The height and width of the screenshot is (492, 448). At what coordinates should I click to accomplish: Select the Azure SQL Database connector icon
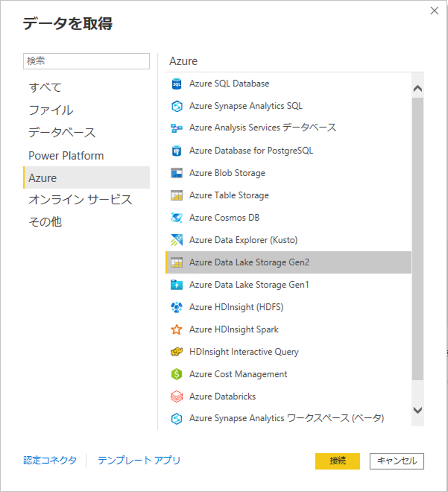tap(176, 83)
